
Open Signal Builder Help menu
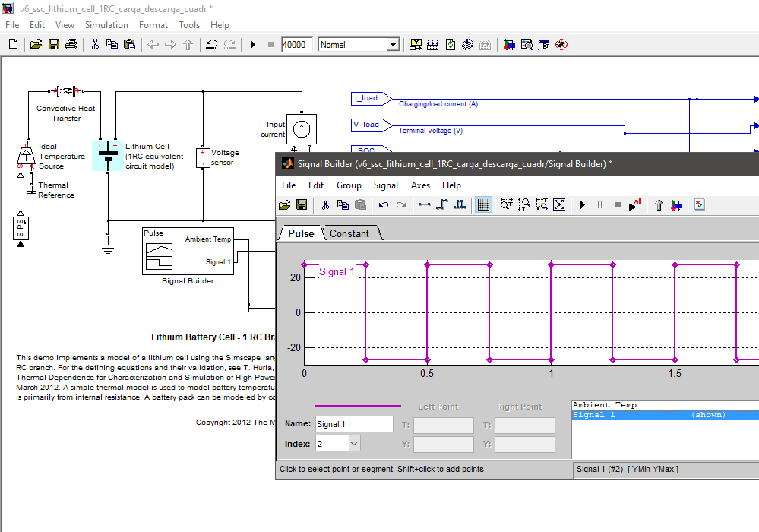click(x=451, y=185)
